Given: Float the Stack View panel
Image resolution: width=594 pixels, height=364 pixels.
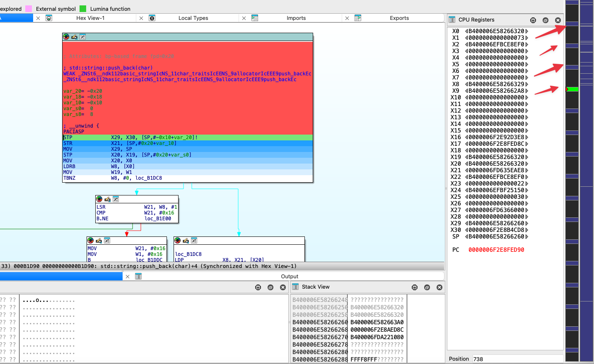Looking at the screenshot, I should coord(427,287).
